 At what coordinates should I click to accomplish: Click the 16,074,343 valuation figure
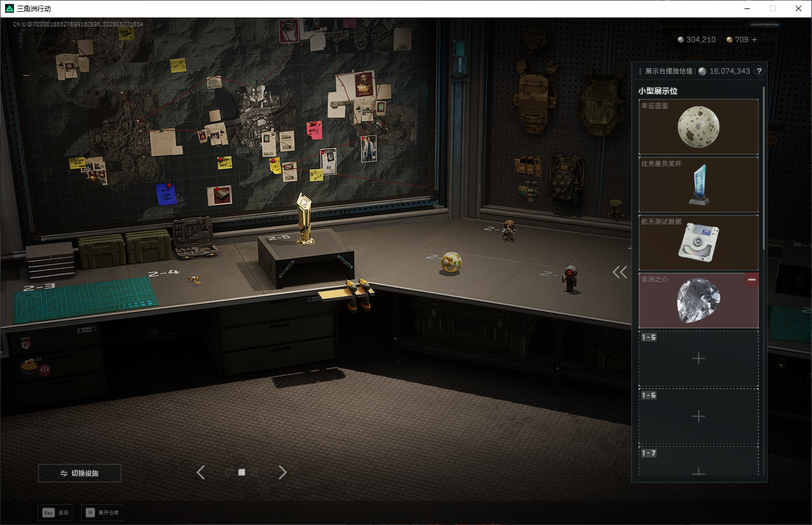tap(730, 71)
